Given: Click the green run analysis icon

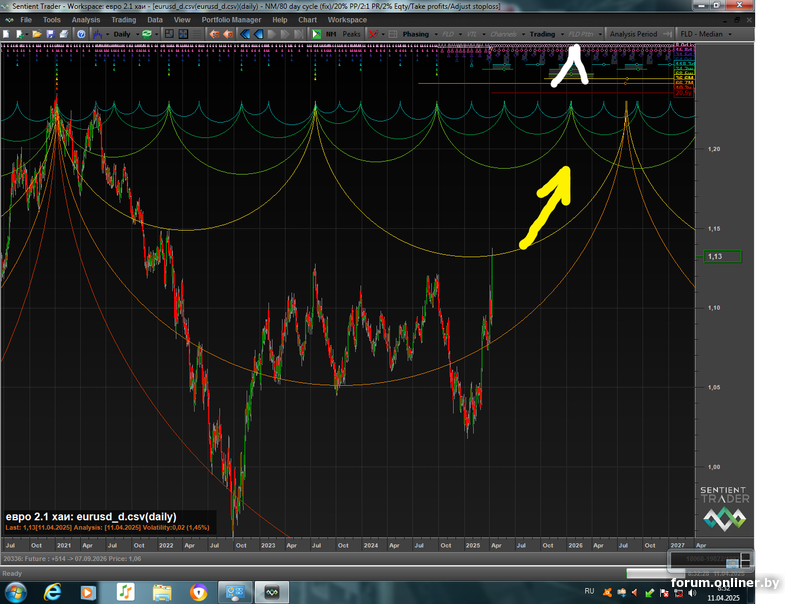Looking at the screenshot, I should tap(316, 34).
